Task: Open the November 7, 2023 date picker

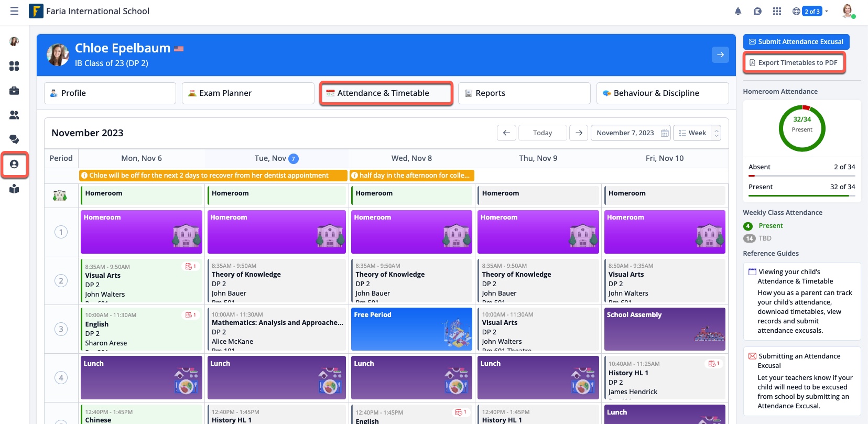Action: pyautogui.click(x=631, y=133)
